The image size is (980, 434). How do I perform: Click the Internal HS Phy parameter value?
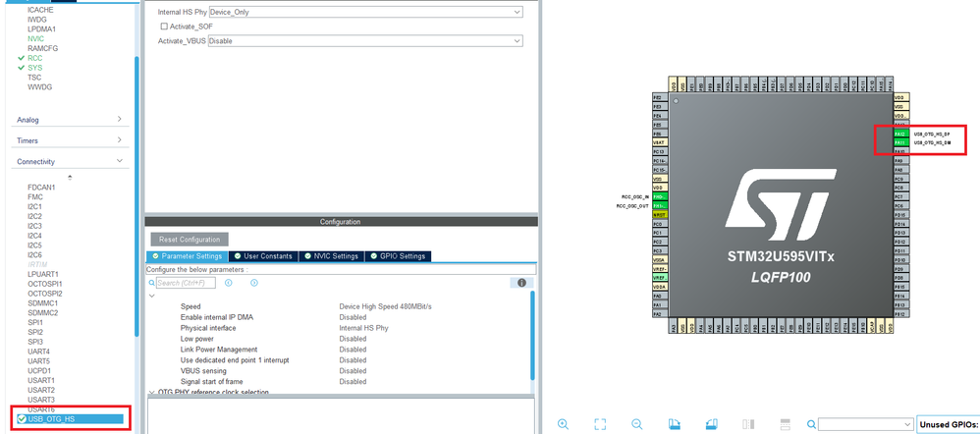pos(363,328)
